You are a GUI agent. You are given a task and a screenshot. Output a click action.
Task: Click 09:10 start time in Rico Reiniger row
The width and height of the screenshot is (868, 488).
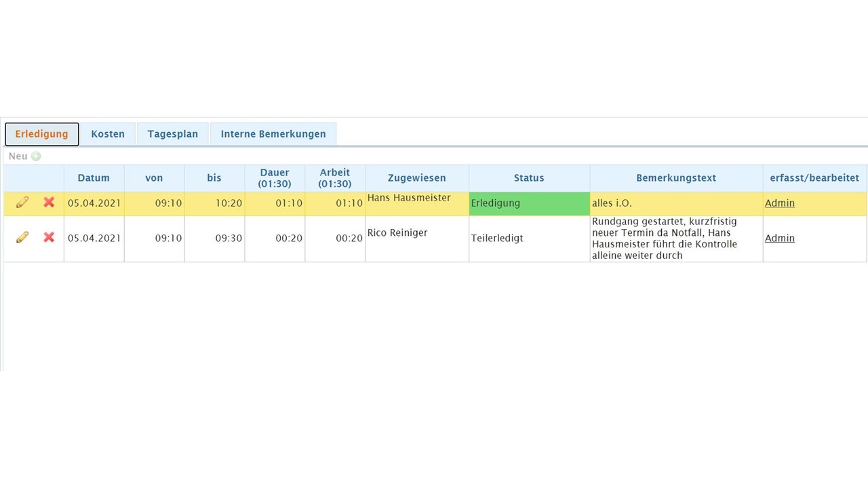[168, 238]
